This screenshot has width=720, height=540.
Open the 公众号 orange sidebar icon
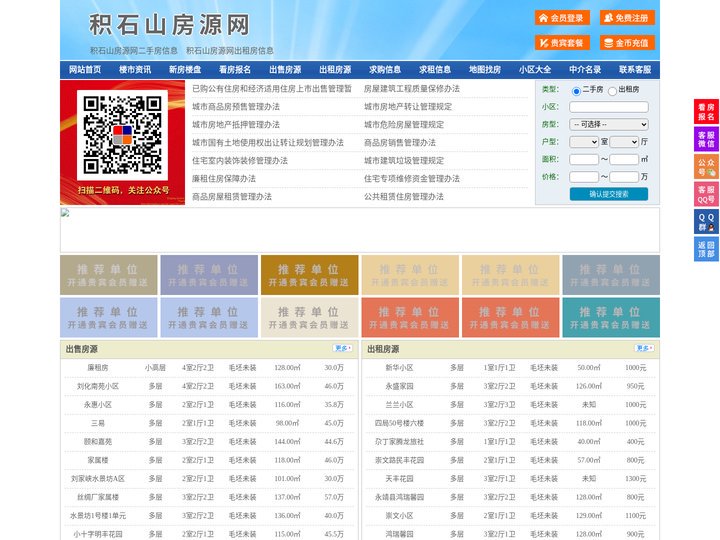click(706, 167)
